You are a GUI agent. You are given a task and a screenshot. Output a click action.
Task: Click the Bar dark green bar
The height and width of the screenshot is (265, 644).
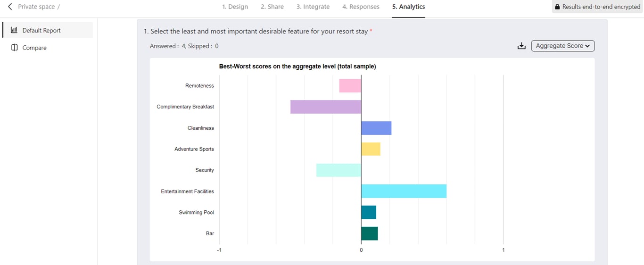(x=369, y=233)
